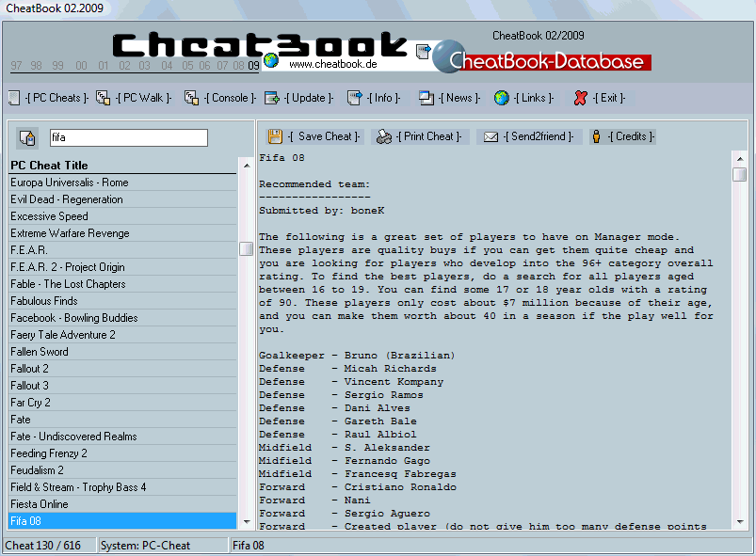
Task: Select Field & Stream - Trophy Bass 4
Action: point(123,487)
